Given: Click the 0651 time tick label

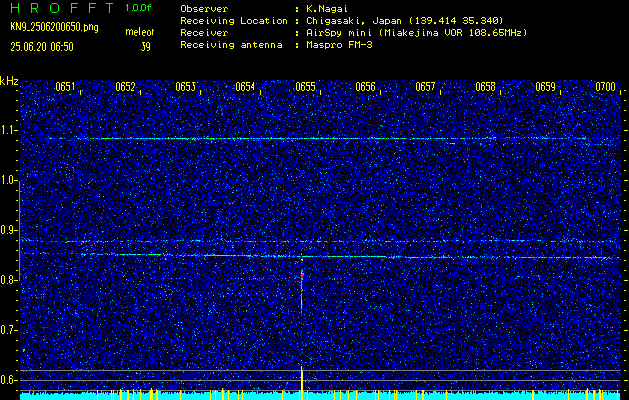Looking at the screenshot, I should 65,87.
